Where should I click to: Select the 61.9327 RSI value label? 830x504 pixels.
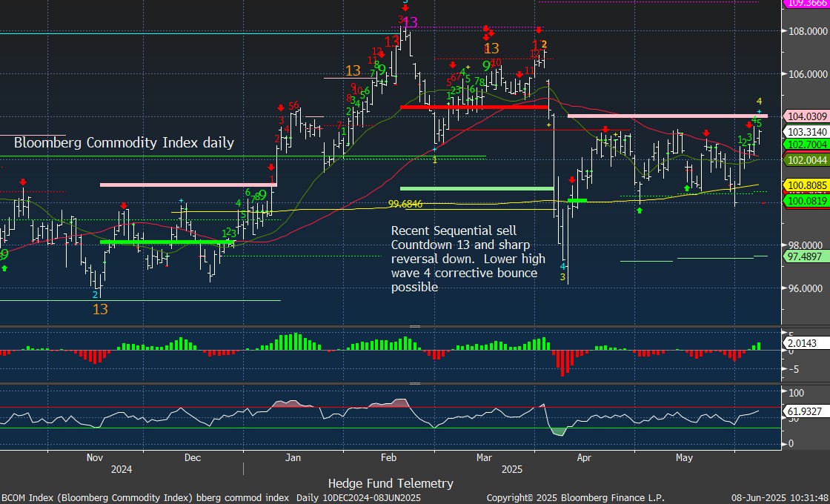[x=807, y=411]
